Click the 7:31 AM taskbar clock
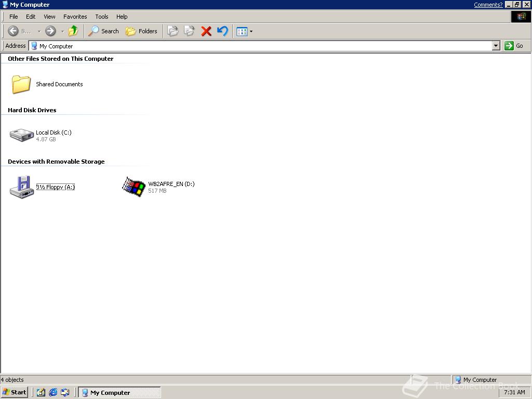 514,392
